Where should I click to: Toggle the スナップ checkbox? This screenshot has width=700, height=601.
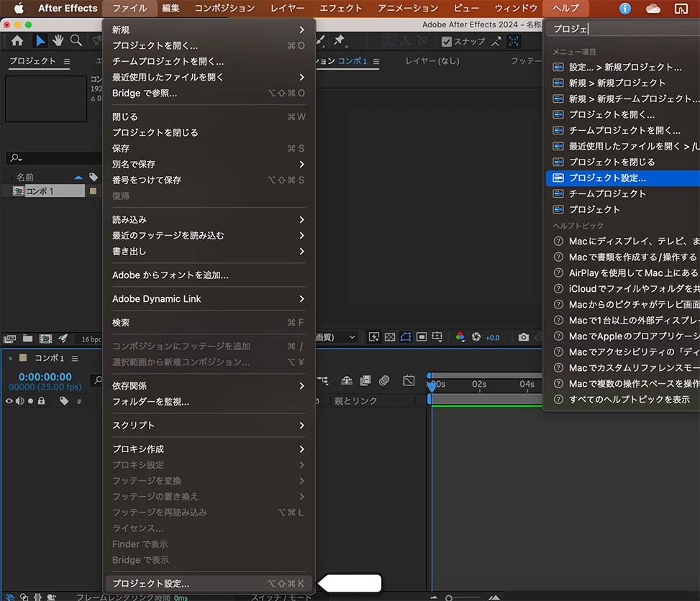point(447,42)
